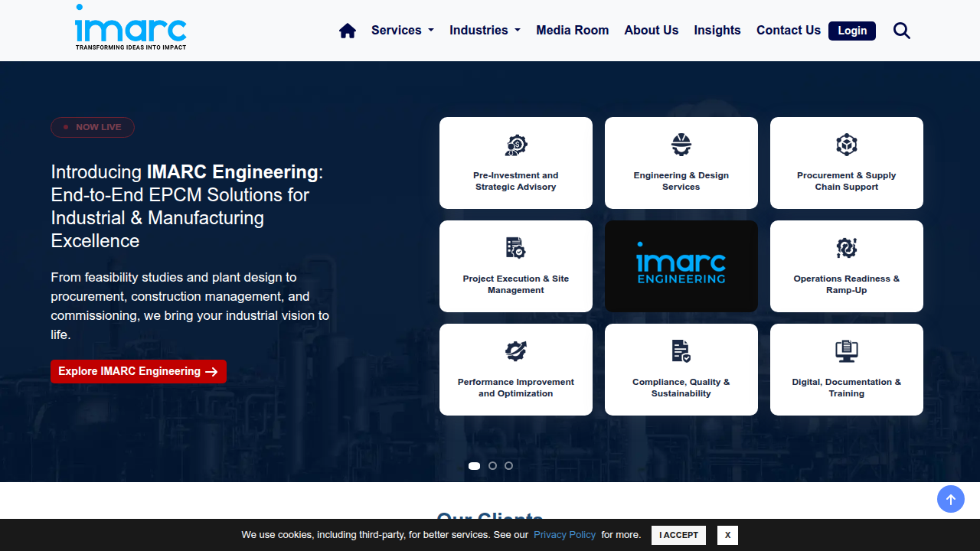Viewport: 980px width, 551px height.
Task: Open the Privacy Policy link
Action: (x=565, y=535)
